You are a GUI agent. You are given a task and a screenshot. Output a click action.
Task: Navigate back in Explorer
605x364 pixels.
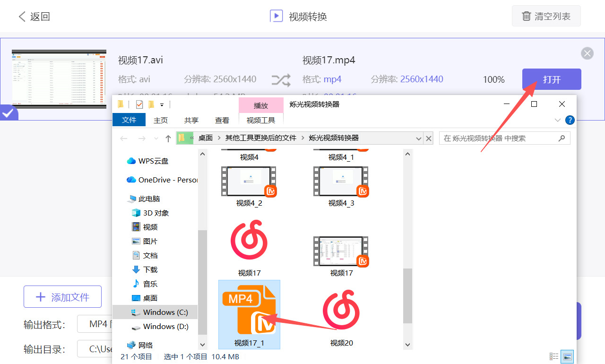click(x=124, y=139)
